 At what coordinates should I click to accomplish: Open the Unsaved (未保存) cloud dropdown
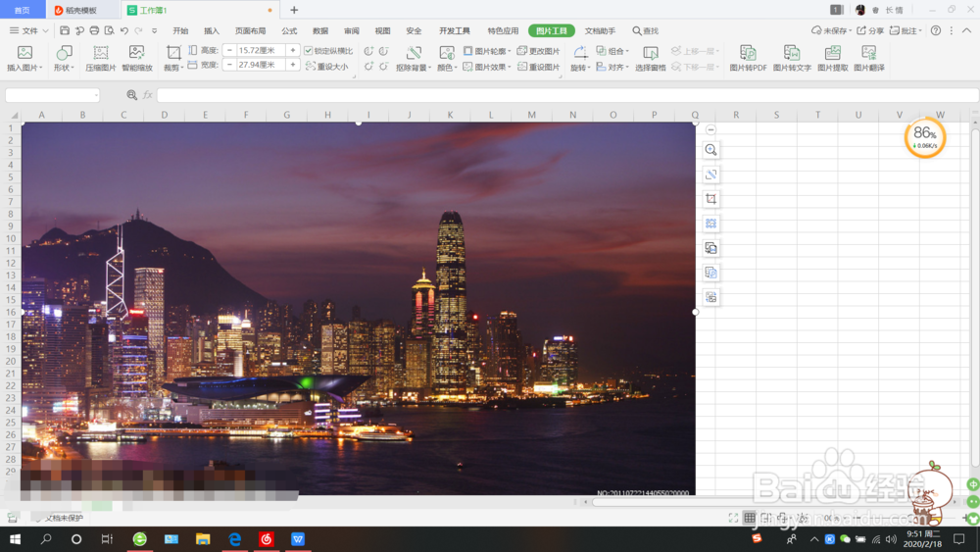(831, 30)
